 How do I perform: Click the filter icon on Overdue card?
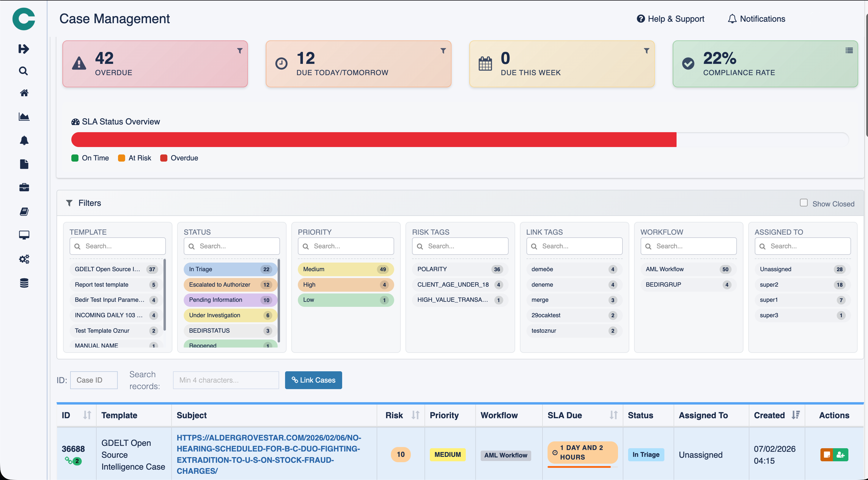pyautogui.click(x=240, y=51)
